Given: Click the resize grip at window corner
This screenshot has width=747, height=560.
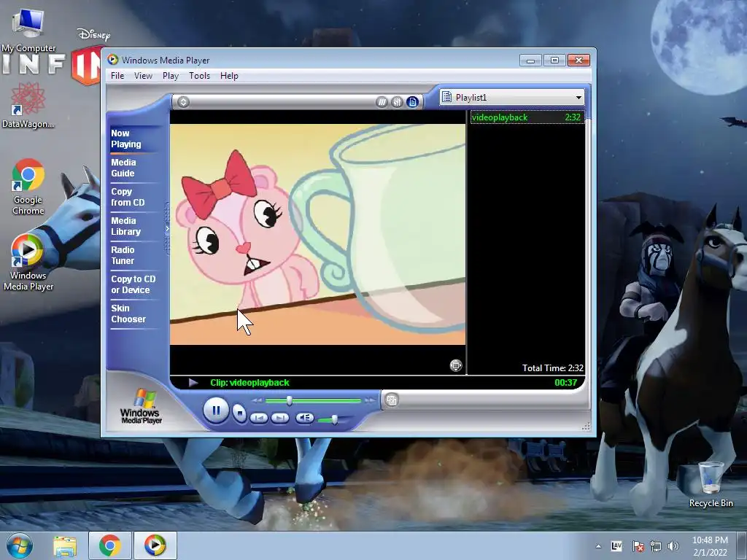Looking at the screenshot, I should [586, 427].
